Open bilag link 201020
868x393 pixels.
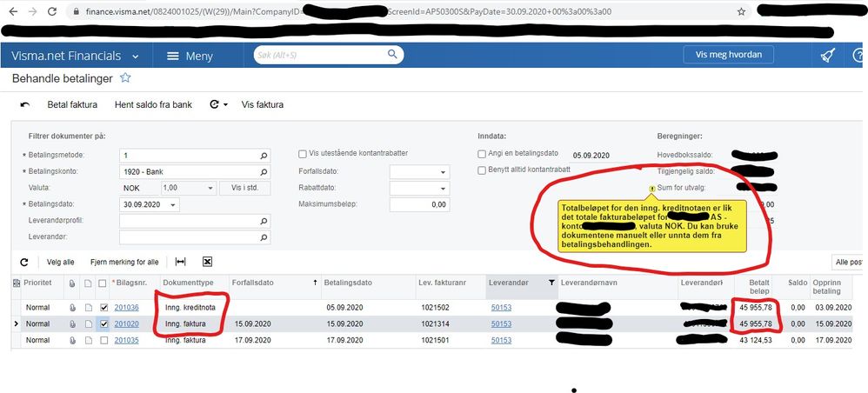pyautogui.click(x=126, y=323)
